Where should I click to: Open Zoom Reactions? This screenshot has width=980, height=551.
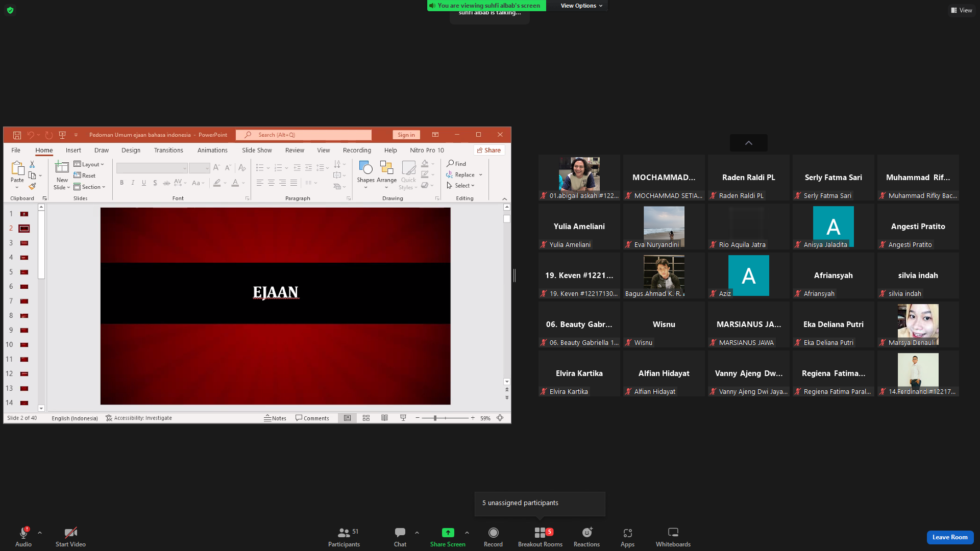(x=586, y=537)
